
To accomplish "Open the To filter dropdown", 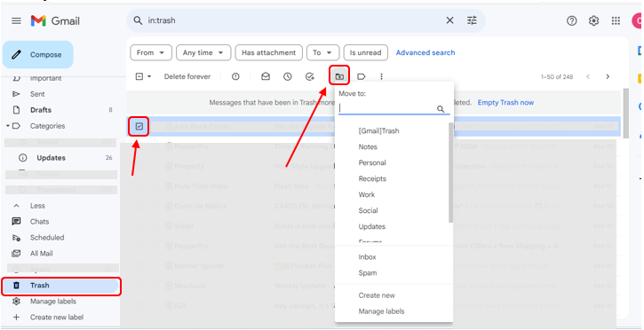I will (322, 53).
